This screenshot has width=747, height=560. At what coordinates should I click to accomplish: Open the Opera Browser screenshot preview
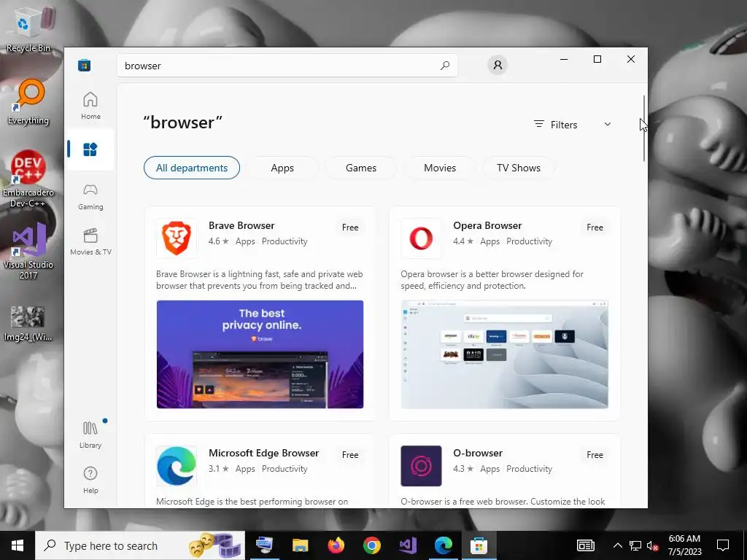(505, 354)
